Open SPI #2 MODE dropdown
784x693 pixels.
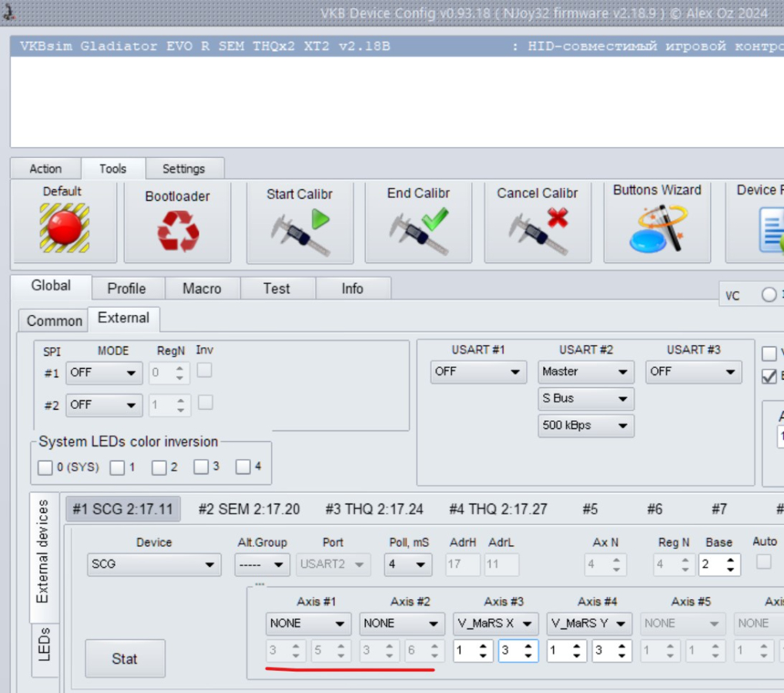(x=104, y=405)
